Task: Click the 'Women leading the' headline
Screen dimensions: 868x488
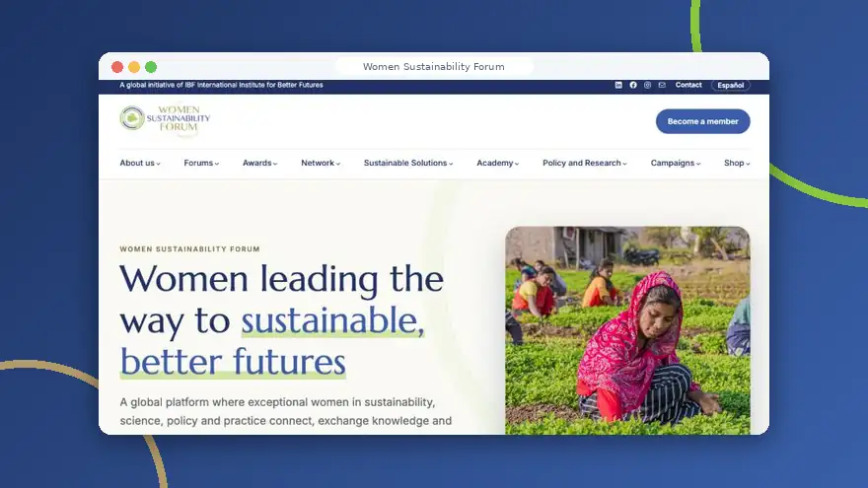Action: click(281, 278)
